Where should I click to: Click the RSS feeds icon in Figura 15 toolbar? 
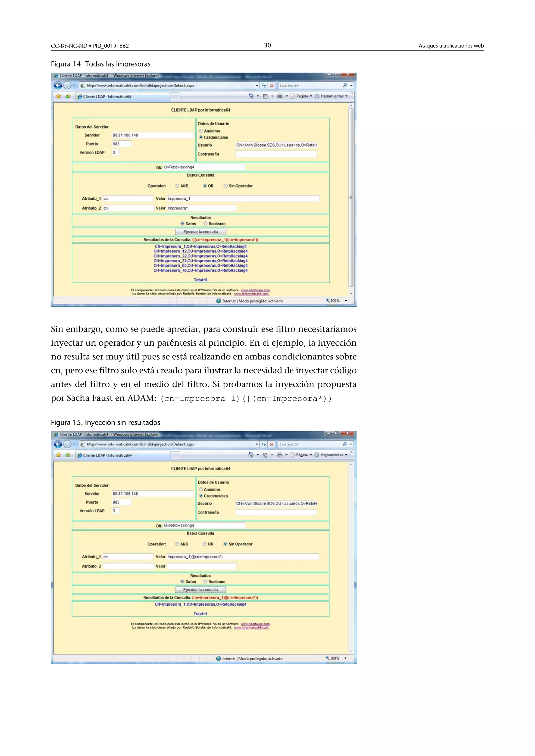[265, 455]
